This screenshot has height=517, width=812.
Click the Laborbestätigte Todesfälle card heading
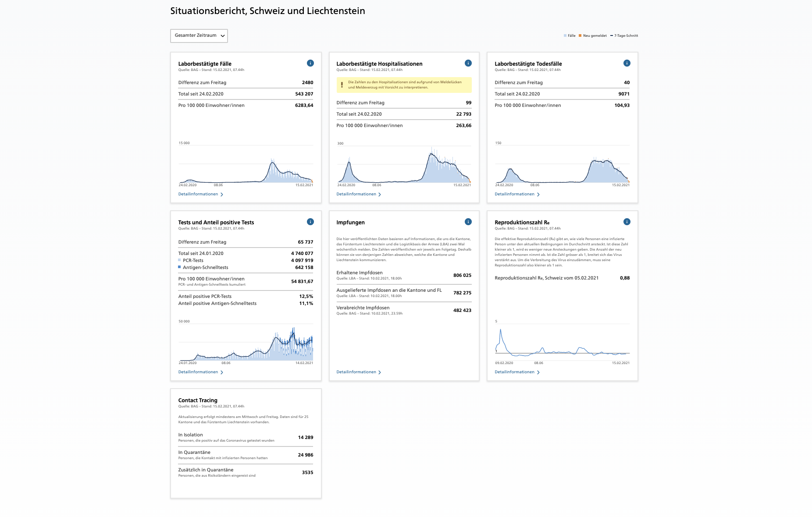click(x=528, y=64)
